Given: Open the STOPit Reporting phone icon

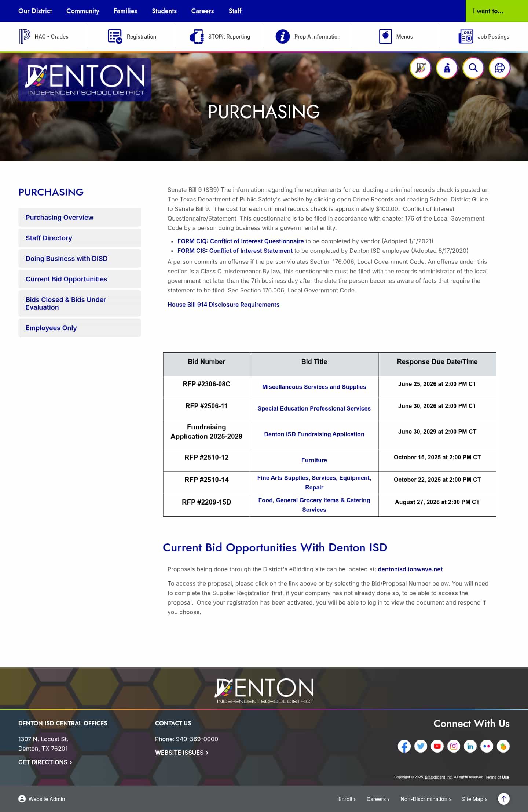Looking at the screenshot, I should click(x=197, y=37).
